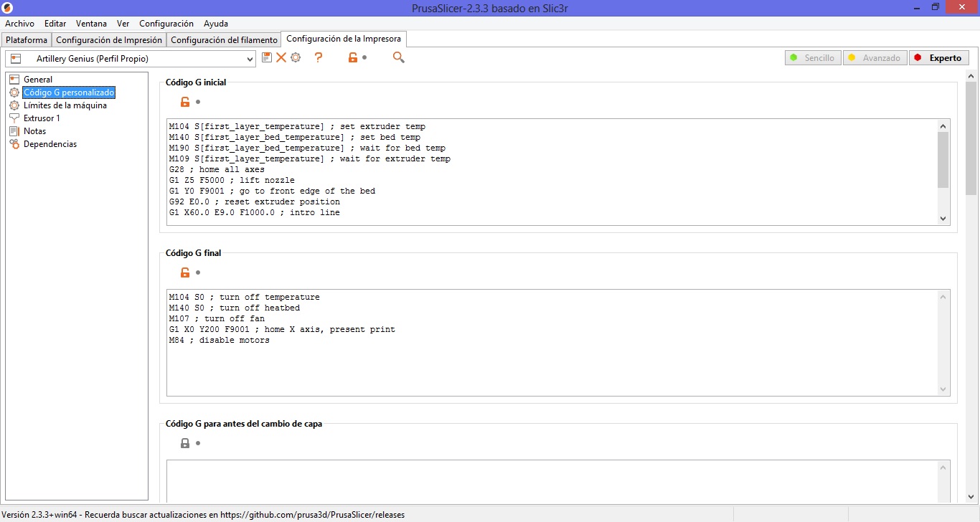Image resolution: width=980 pixels, height=522 pixels.
Task: Switch to the Configuración de Impresión tab
Action: tap(109, 39)
